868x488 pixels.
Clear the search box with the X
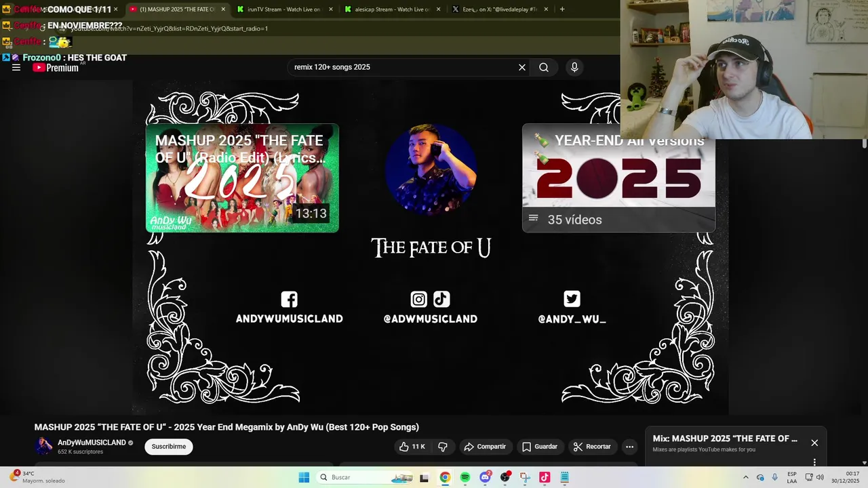pos(522,67)
